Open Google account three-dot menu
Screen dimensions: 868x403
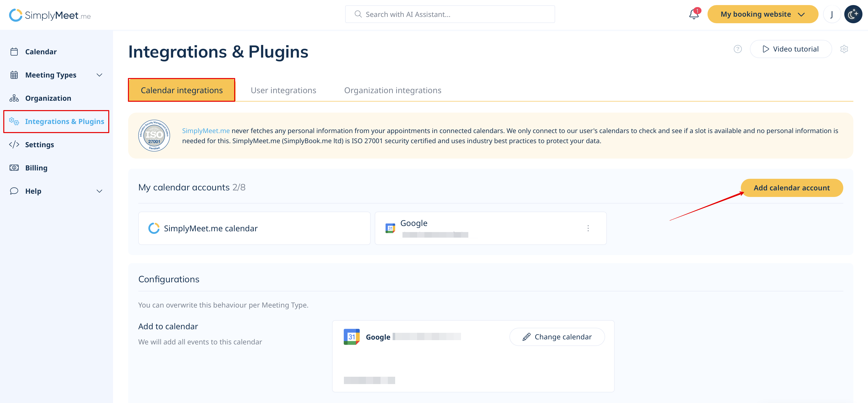coord(588,228)
